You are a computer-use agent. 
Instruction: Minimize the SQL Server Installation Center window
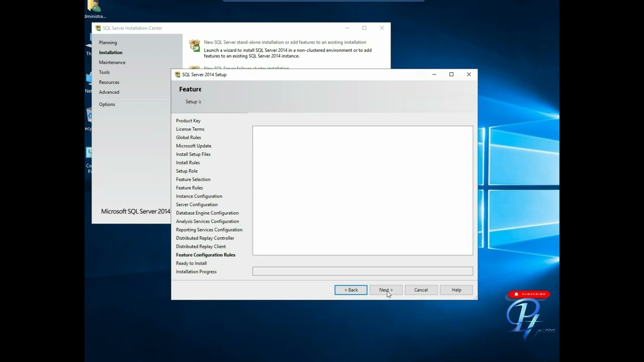pyautogui.click(x=347, y=28)
